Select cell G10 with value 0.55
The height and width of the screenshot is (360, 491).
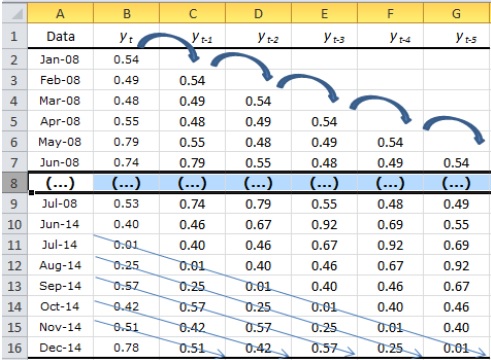tap(457, 224)
